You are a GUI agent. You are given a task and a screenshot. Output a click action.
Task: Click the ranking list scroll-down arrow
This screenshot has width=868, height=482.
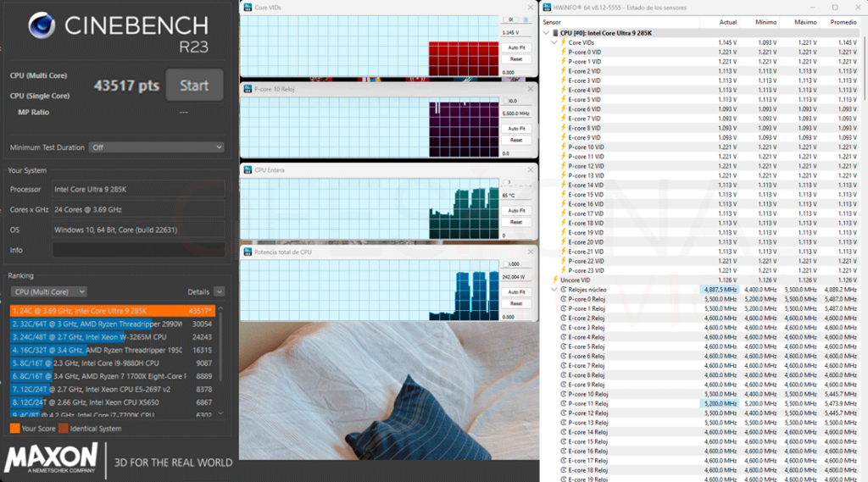pos(221,413)
